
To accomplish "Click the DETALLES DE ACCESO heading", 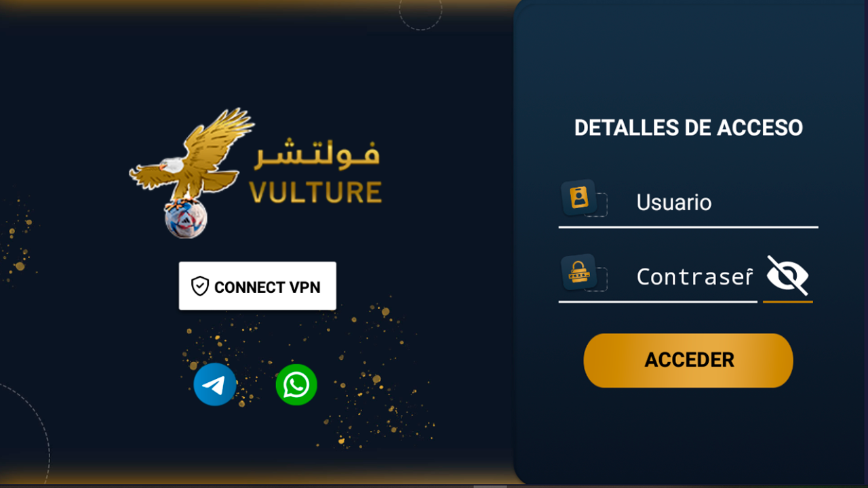I will (x=688, y=127).
